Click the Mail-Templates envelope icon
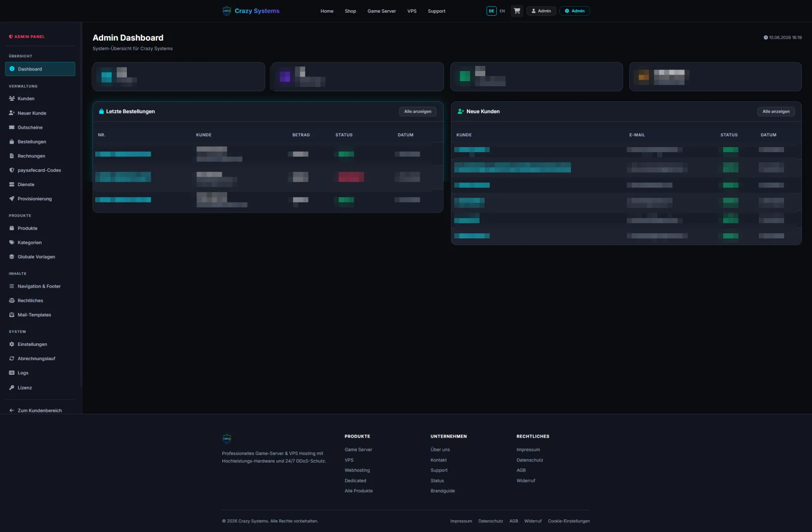The height and width of the screenshot is (532, 812). point(12,314)
